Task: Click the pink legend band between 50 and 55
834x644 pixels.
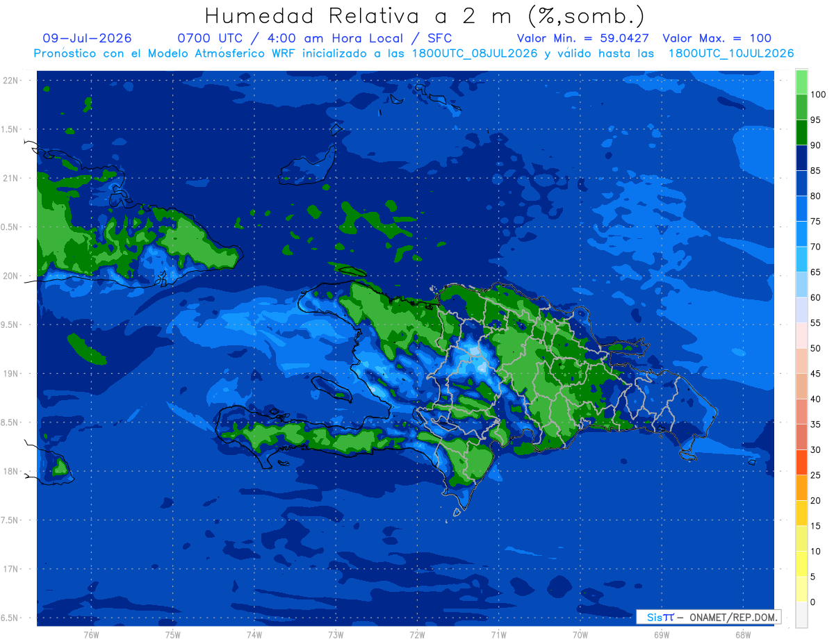Action: point(801,335)
